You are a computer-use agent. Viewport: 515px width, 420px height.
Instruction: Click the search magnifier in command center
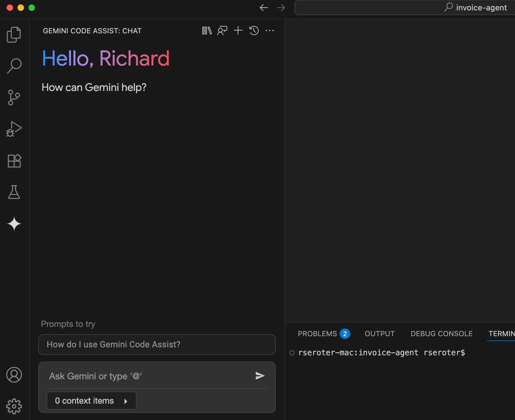coord(448,7)
